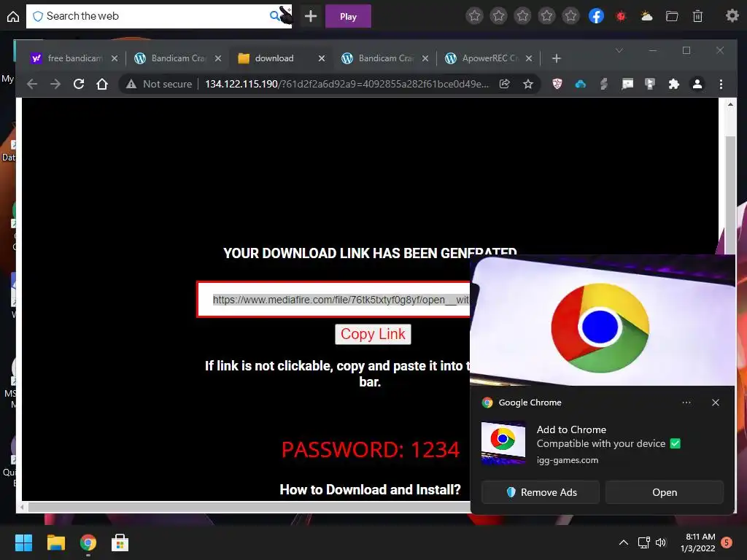Open Microsoft Store from taskbar
The width and height of the screenshot is (747, 560).
[x=120, y=542]
